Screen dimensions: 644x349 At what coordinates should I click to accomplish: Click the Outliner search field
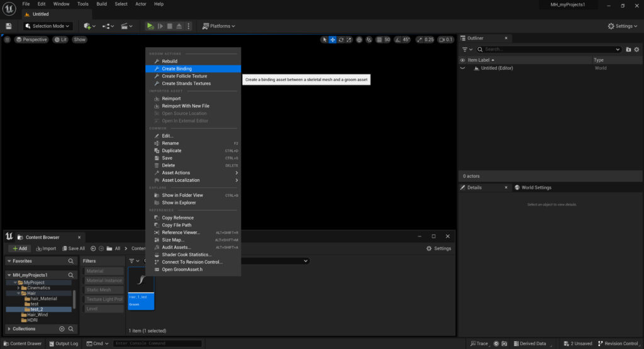tap(548, 49)
